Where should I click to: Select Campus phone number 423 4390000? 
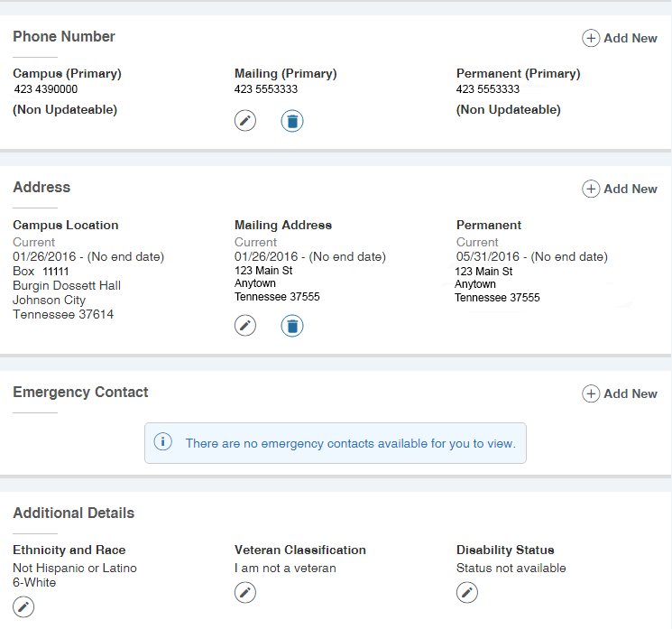pos(46,89)
